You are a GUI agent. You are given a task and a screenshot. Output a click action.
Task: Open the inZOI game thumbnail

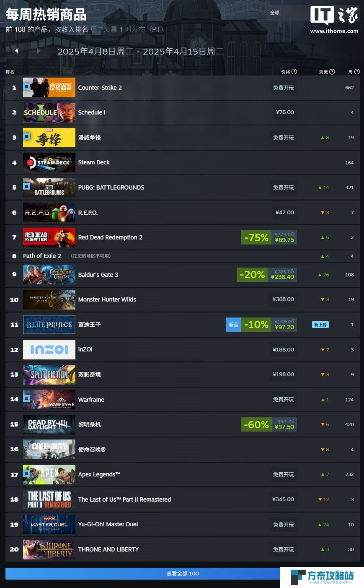click(x=49, y=349)
